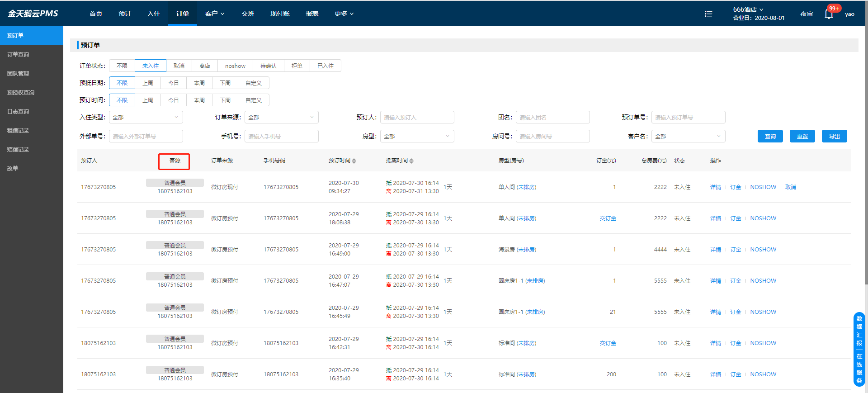The width and height of the screenshot is (868, 393).
Task: Open the 房型 dropdown
Action: coord(417,136)
